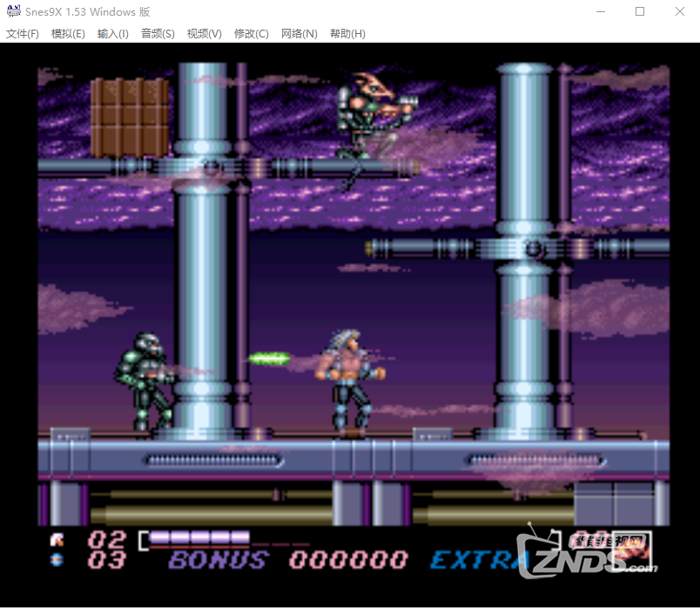Click the green laser bolt projectile
700x608 pixels.
click(x=269, y=358)
